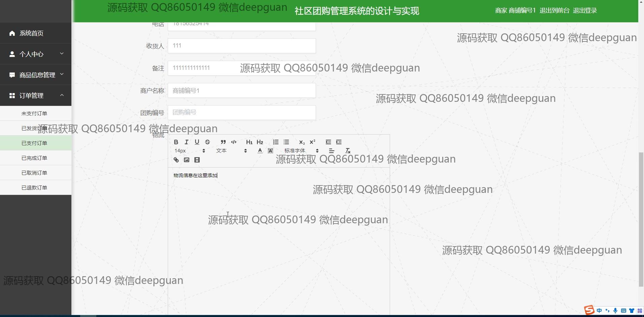Toggle bold formatting in the editor
The width and height of the screenshot is (644, 317).
[176, 142]
